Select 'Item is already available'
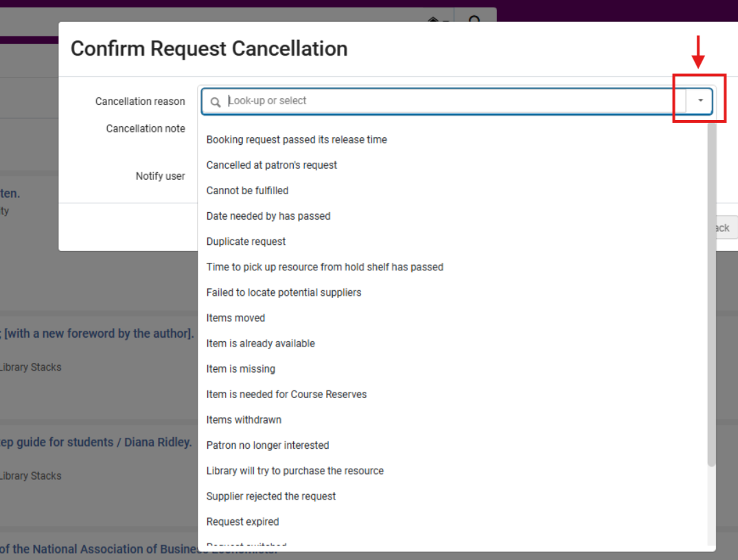The height and width of the screenshot is (560, 738). click(x=260, y=342)
